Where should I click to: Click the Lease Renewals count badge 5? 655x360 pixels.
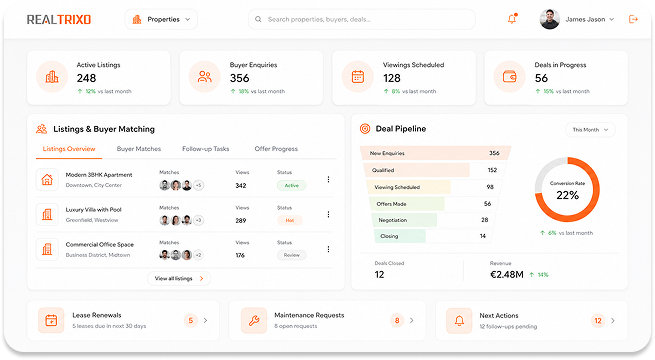[190, 321]
